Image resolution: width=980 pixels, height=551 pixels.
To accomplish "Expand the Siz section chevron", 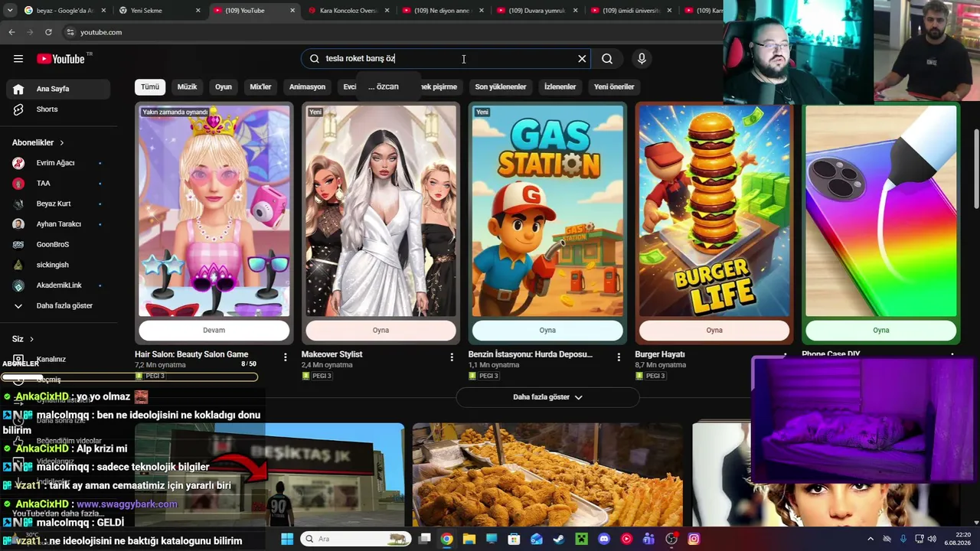I will coord(31,339).
